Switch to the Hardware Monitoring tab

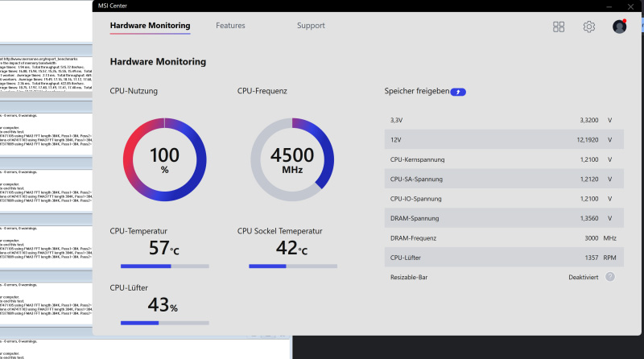(150, 26)
